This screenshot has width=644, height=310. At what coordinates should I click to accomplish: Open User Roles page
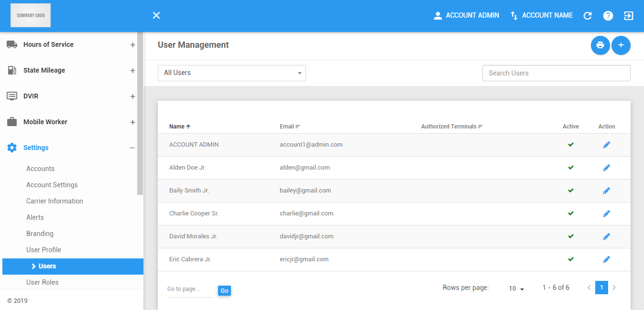(x=42, y=282)
